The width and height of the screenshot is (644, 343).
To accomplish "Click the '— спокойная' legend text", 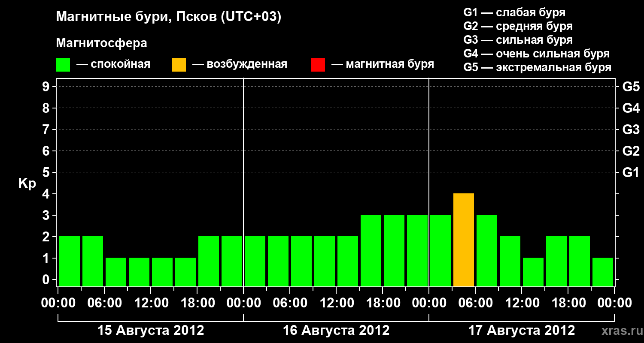I will pyautogui.click(x=113, y=65).
